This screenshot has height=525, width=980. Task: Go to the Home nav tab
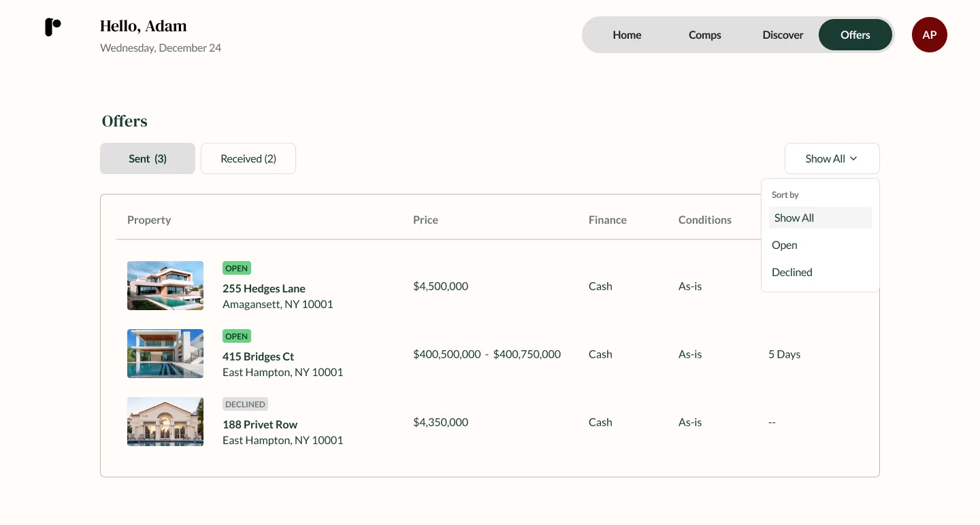click(x=627, y=35)
